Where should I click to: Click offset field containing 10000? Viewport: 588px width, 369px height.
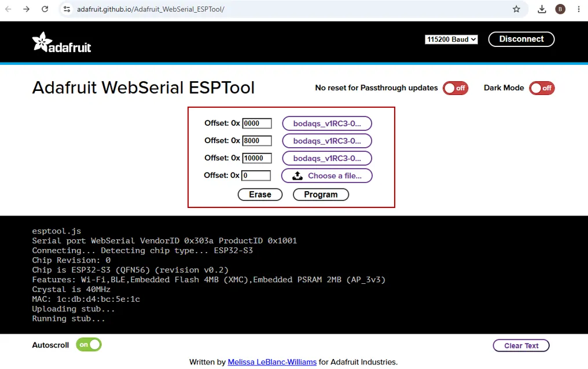257,158
